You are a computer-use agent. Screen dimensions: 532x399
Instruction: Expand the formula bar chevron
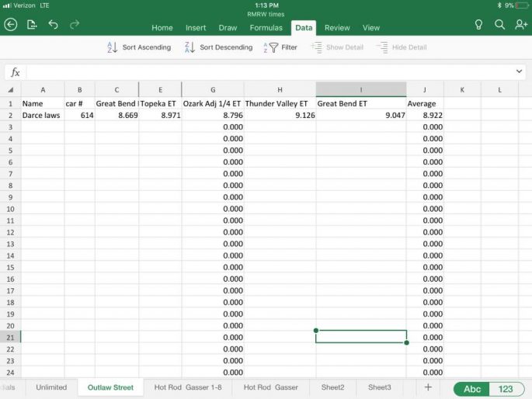click(x=520, y=71)
